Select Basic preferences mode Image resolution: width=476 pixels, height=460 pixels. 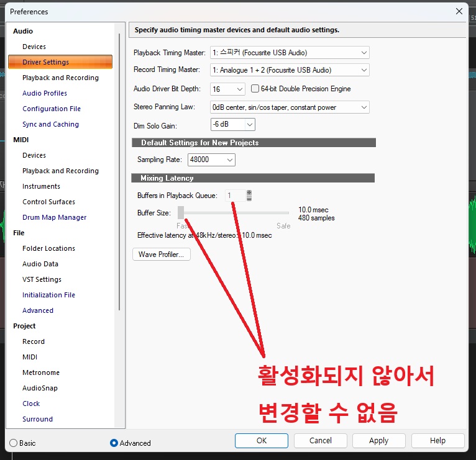point(13,443)
